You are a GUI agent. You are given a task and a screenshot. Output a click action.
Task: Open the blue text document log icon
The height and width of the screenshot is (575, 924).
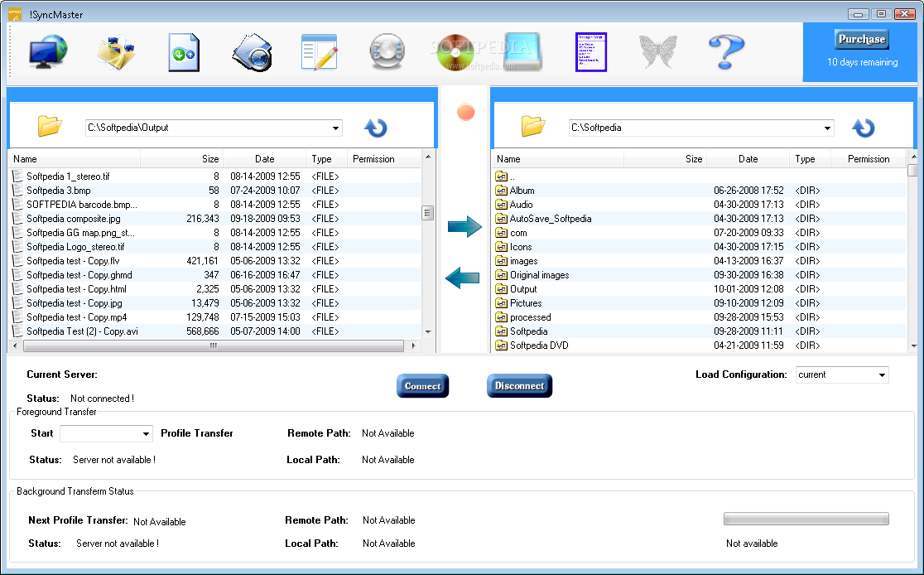(591, 52)
